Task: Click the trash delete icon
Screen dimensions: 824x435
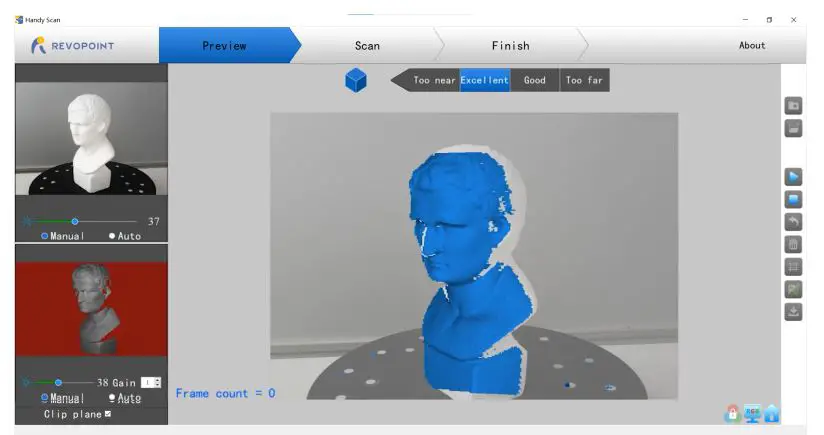Action: [793, 244]
